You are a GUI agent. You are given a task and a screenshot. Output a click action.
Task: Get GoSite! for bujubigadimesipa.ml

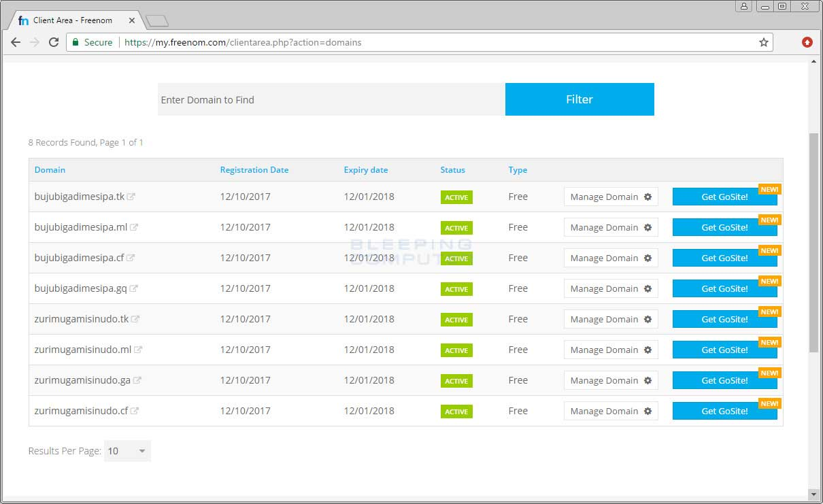[724, 227]
